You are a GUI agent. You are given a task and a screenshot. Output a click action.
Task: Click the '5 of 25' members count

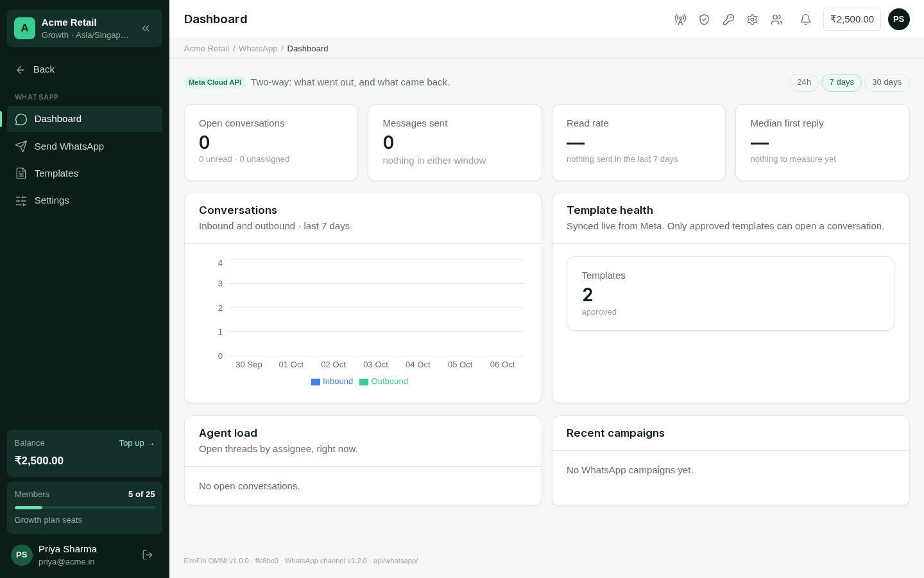click(141, 495)
